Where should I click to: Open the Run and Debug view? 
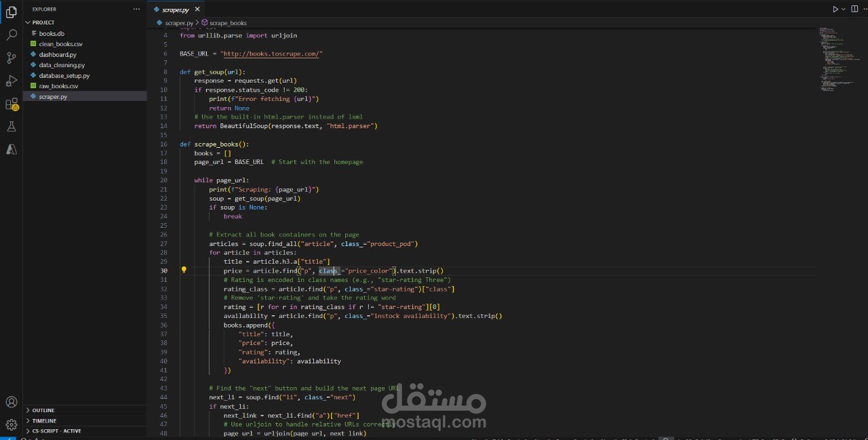(11, 81)
